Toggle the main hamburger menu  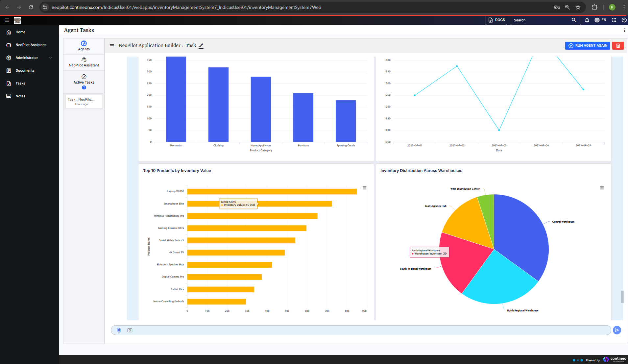[7, 20]
